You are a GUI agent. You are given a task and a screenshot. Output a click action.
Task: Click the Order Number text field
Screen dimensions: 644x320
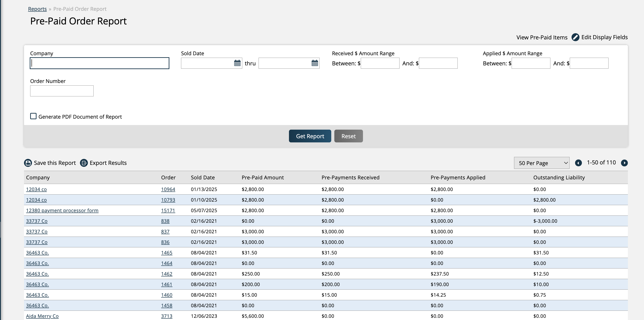coord(62,91)
